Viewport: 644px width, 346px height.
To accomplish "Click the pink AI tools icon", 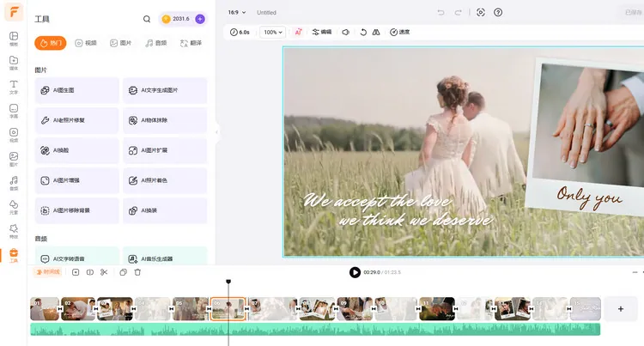I will 299,32.
